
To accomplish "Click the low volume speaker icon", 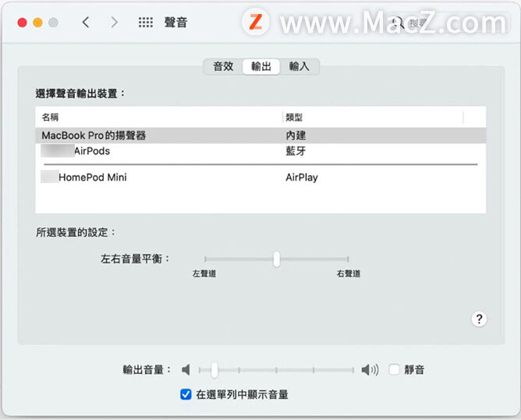I will [x=186, y=369].
